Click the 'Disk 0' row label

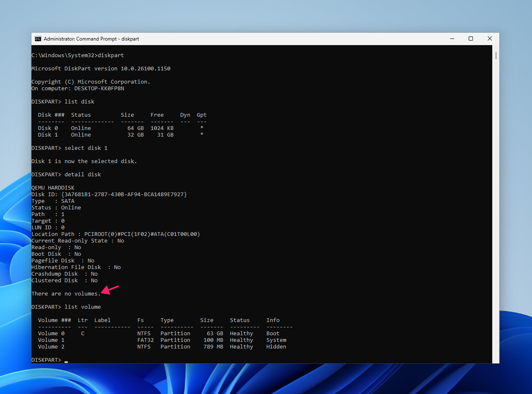[48, 128]
